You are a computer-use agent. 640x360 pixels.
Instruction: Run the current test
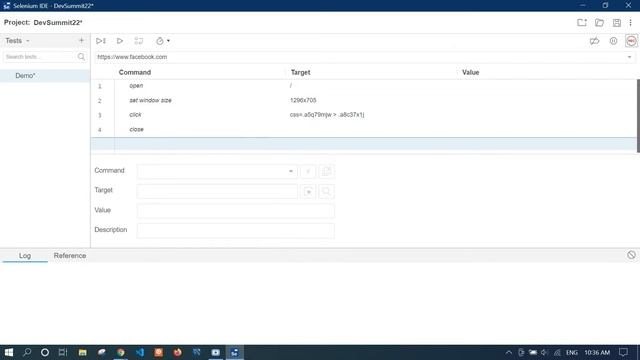tap(120, 41)
